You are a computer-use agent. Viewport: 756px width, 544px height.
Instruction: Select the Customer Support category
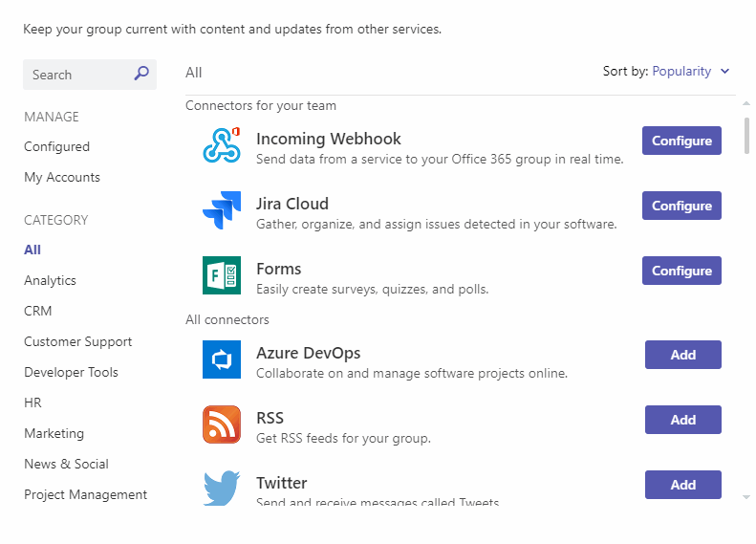pyautogui.click(x=78, y=342)
